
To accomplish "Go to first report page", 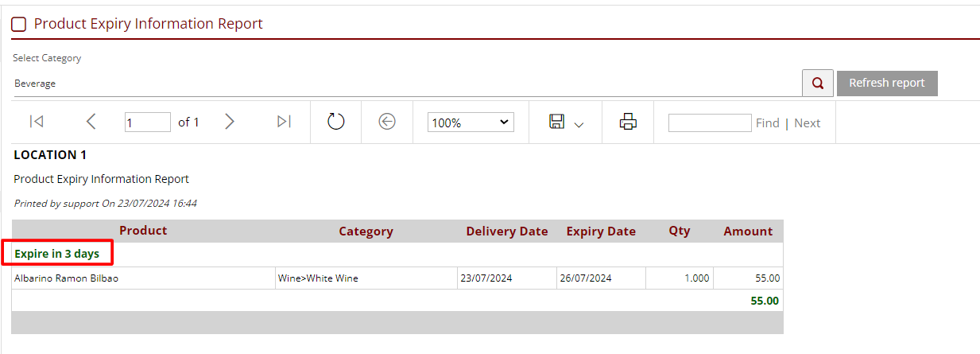I will point(37,122).
